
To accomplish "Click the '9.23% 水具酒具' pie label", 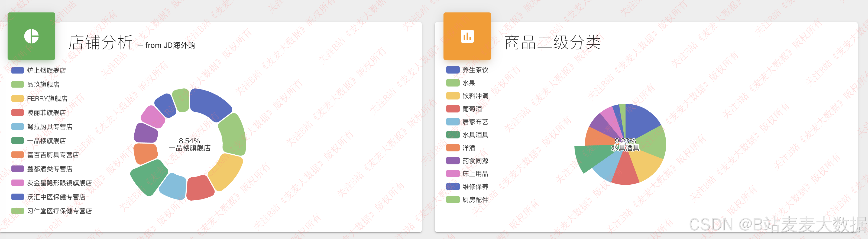I will (625, 144).
